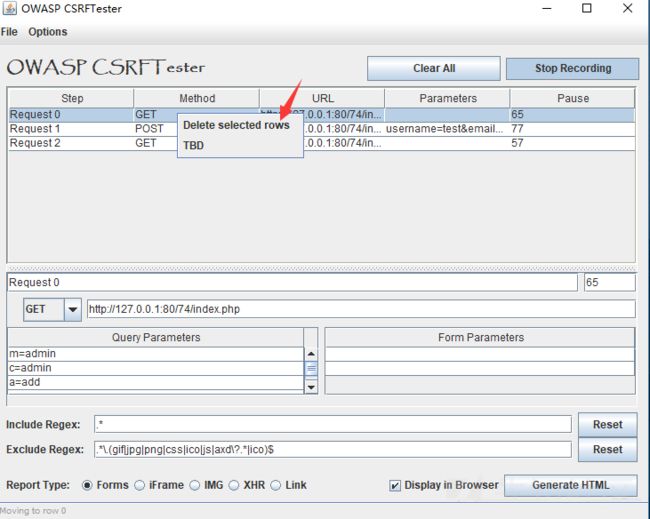Click the Clear All button
The image size is (650, 519).
point(434,68)
